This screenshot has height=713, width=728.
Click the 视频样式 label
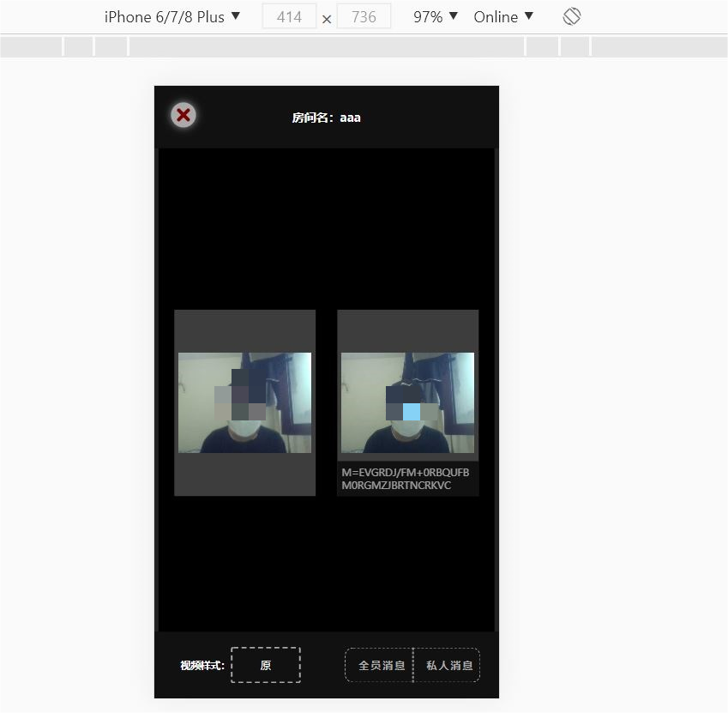(202, 665)
